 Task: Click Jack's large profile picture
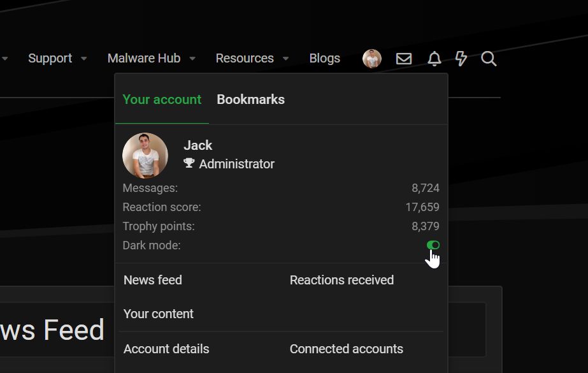click(145, 156)
